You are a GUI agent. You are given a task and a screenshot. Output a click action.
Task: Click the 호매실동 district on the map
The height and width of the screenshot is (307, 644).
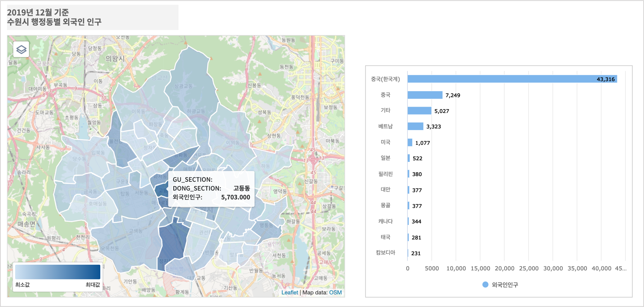(98, 204)
